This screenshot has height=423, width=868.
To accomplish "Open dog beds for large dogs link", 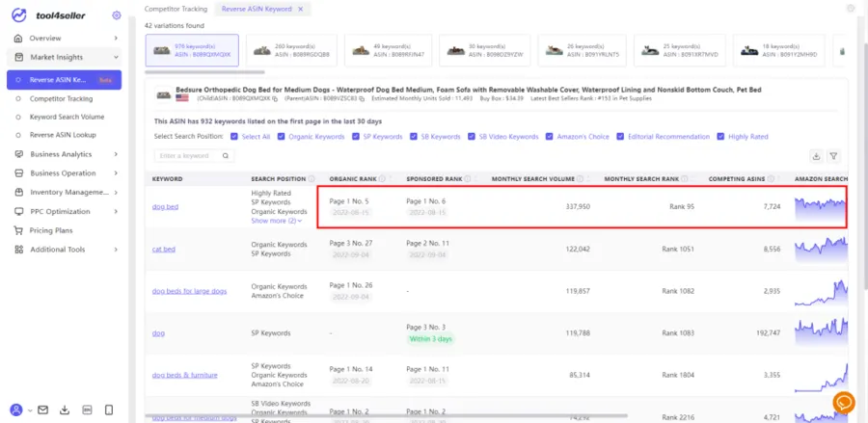I will point(189,291).
